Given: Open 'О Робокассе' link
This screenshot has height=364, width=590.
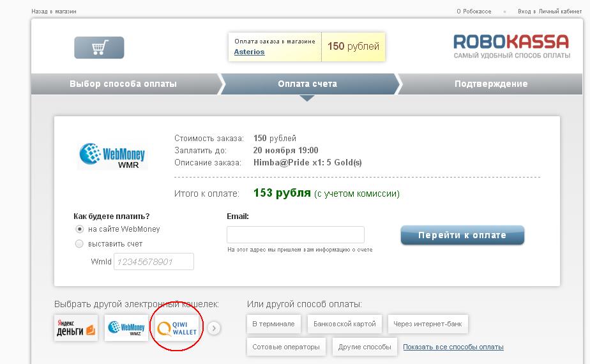Looking at the screenshot, I should [x=474, y=11].
